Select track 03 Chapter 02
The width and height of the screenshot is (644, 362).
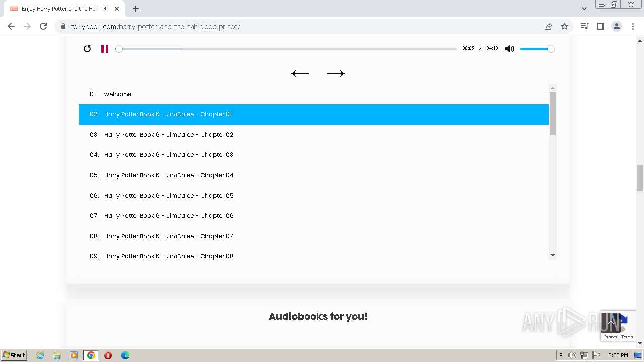coord(314,135)
